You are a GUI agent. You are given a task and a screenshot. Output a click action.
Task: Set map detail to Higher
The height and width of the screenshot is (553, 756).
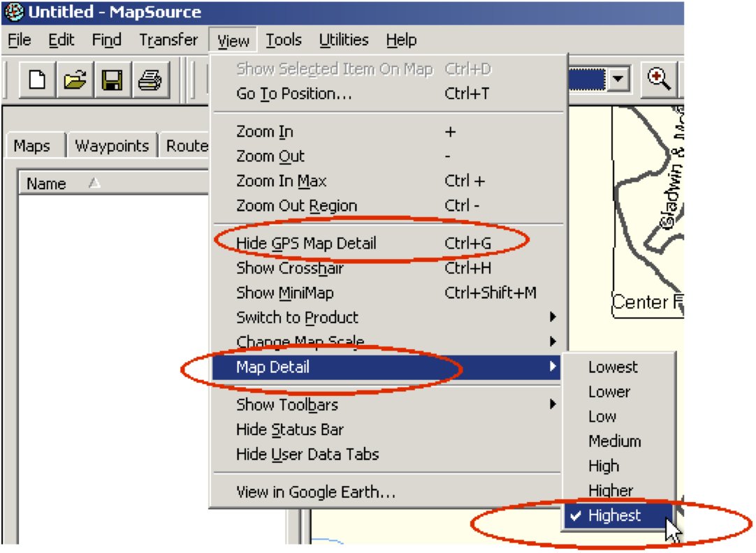tap(619, 490)
